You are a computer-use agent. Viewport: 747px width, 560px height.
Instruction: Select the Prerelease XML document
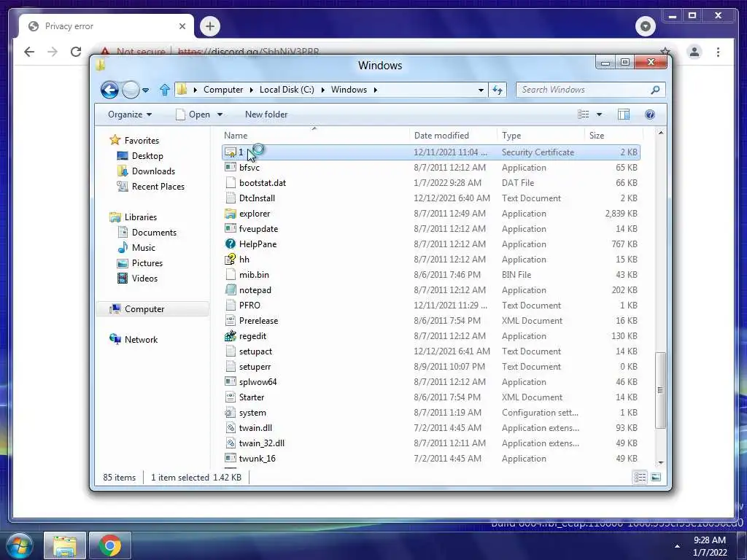258,321
